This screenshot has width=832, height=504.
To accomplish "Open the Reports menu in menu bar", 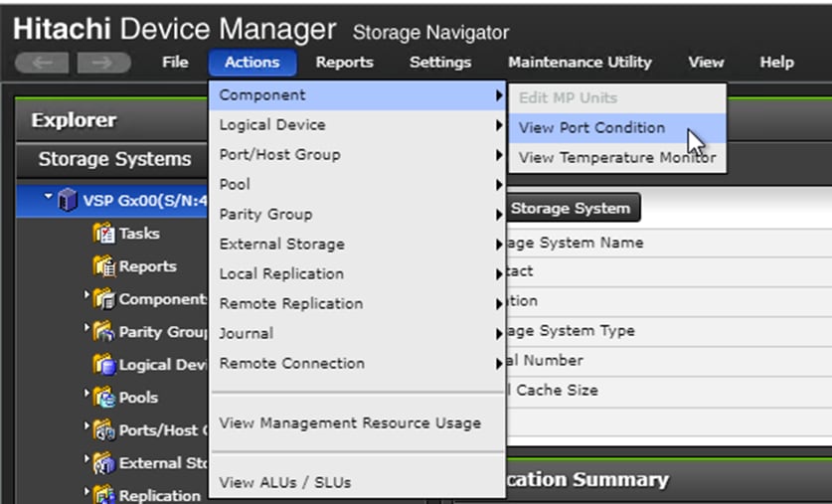I will point(344,63).
